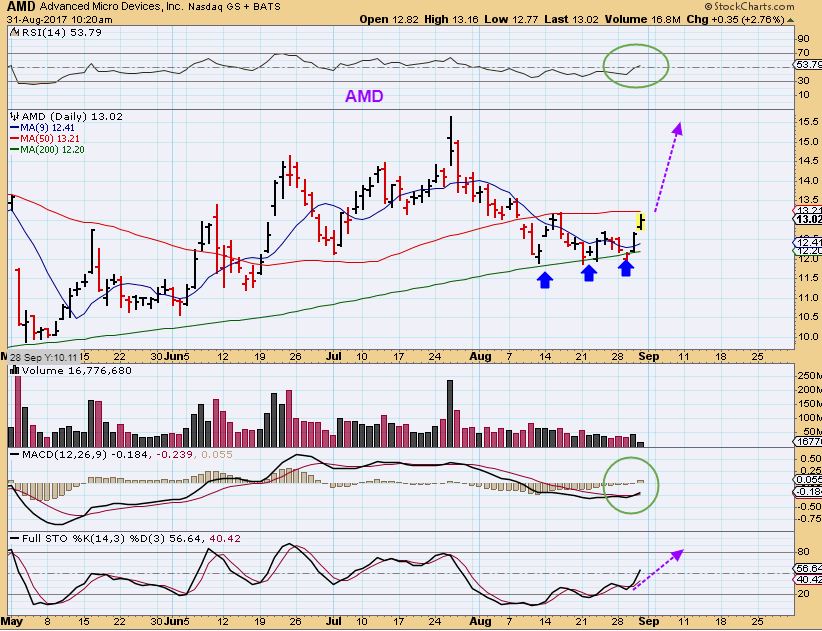Click the line marker before MACD(12,26,9)
Image resolution: width=822 pixels, height=631 pixels.
click(15, 454)
